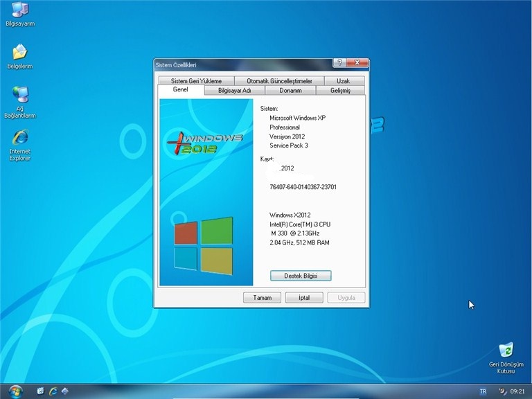Click first quick launch icon beside Start

point(40,391)
